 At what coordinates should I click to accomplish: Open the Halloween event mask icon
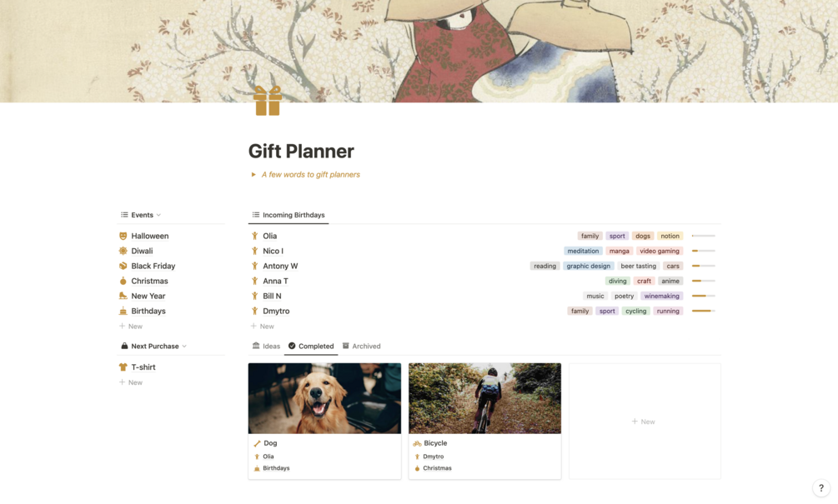click(x=123, y=236)
